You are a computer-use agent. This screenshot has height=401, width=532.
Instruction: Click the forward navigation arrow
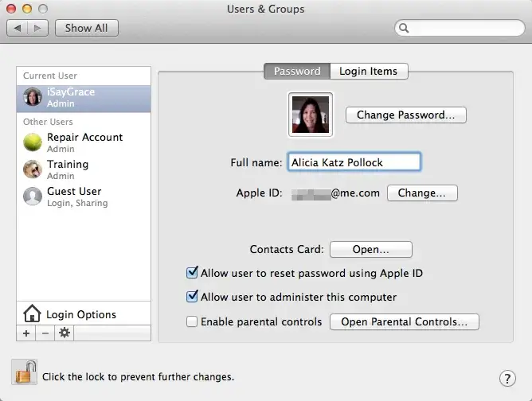click(37, 28)
